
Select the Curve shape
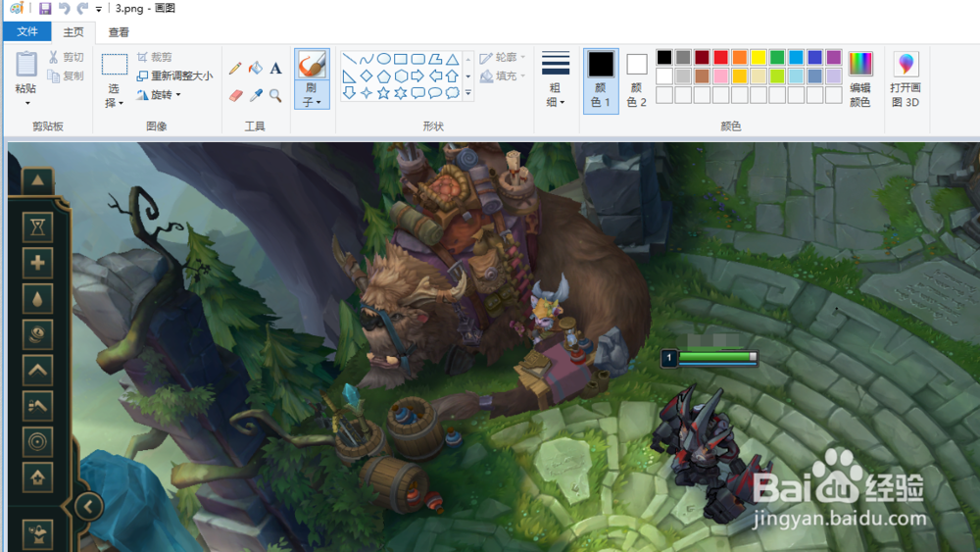coord(367,60)
